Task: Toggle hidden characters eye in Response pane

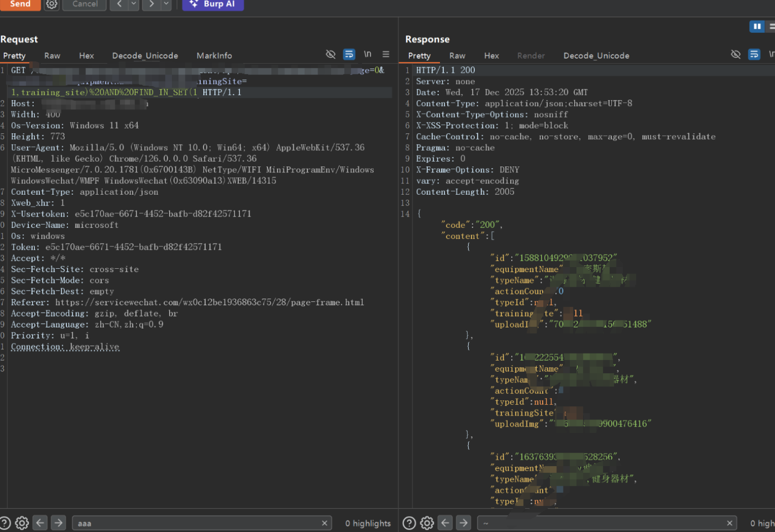Action: [x=736, y=54]
